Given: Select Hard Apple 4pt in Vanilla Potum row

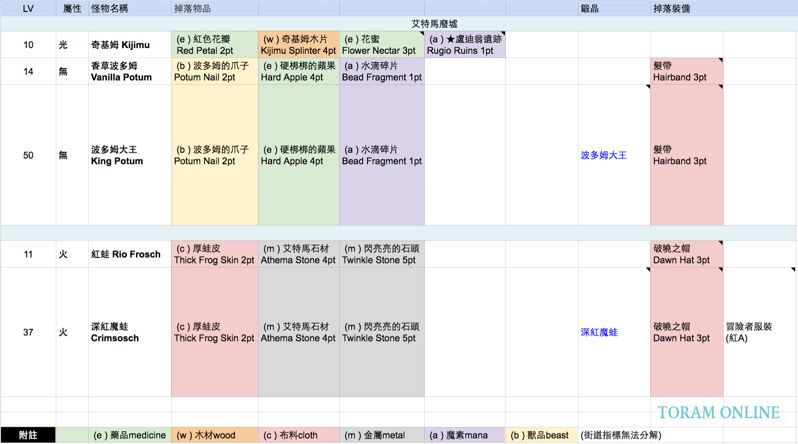Looking at the screenshot, I should coord(299,71).
